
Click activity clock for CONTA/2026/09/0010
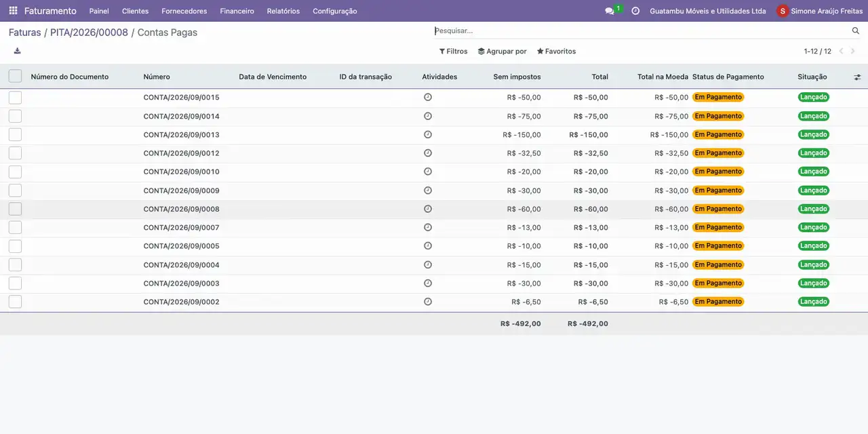428,172
